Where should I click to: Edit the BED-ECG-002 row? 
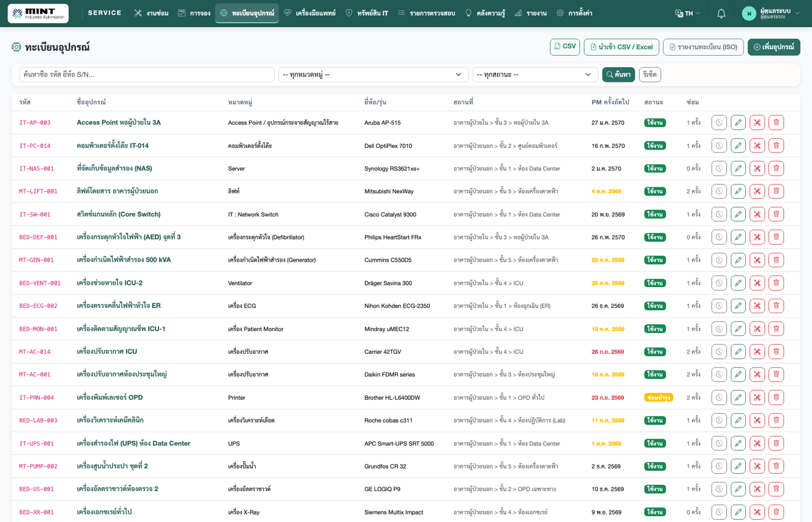pos(738,306)
